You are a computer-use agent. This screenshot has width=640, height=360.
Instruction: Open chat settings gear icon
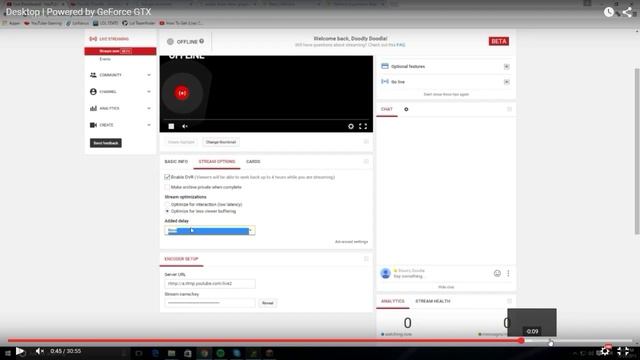406,109
